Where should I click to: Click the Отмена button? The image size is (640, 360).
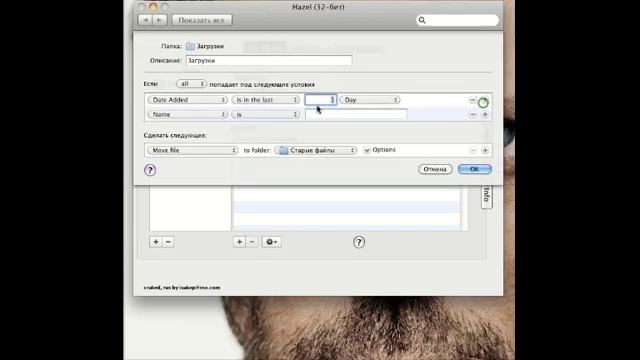click(x=435, y=169)
